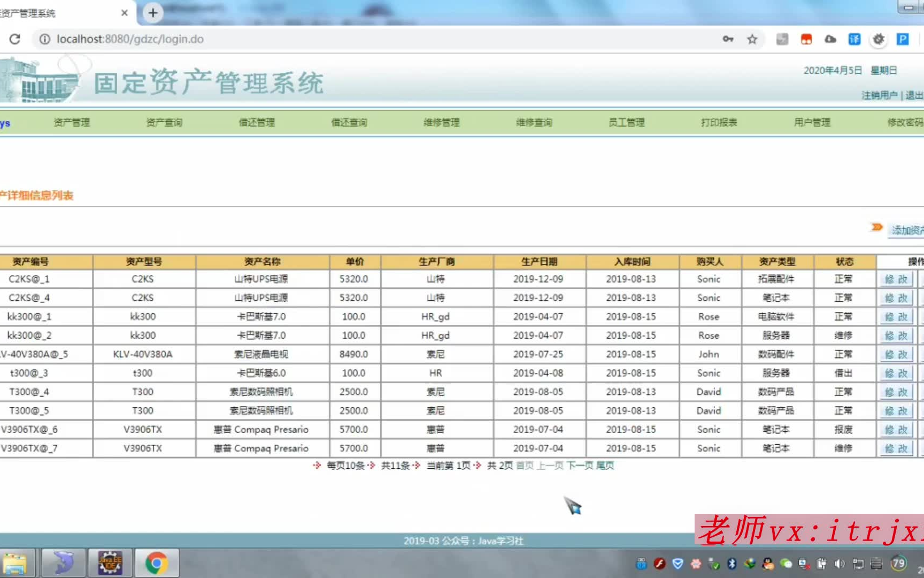Select 打印报表 from the navigation bar

coord(719,122)
